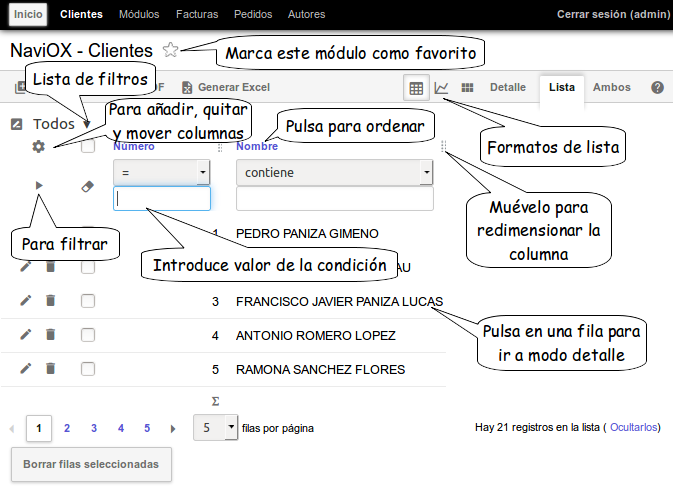Toggle select-all checkbox in header
Screen dimensions: 673x486
pos(88,146)
